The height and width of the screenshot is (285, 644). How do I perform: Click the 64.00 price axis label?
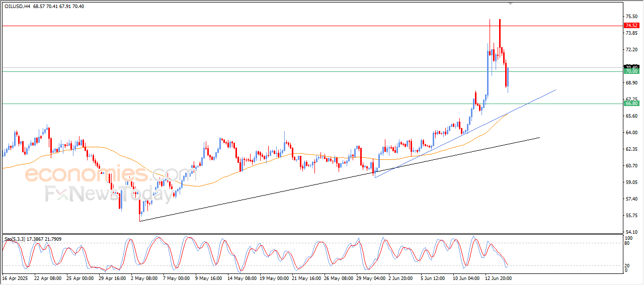point(632,132)
